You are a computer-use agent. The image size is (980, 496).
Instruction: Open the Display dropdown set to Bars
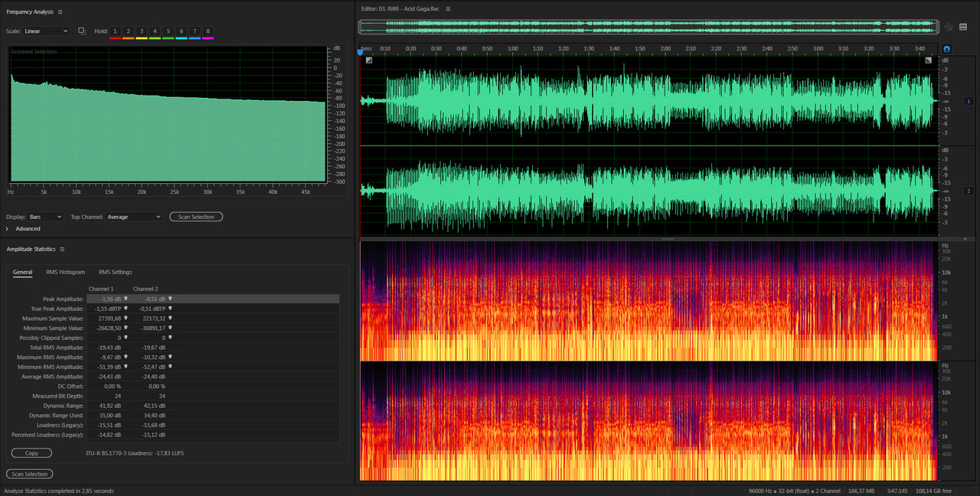click(x=45, y=217)
